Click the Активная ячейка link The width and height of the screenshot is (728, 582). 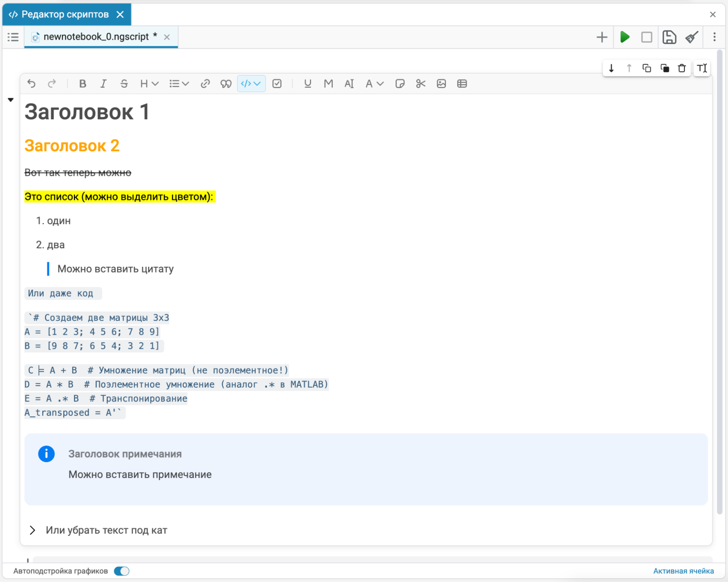[x=683, y=571]
